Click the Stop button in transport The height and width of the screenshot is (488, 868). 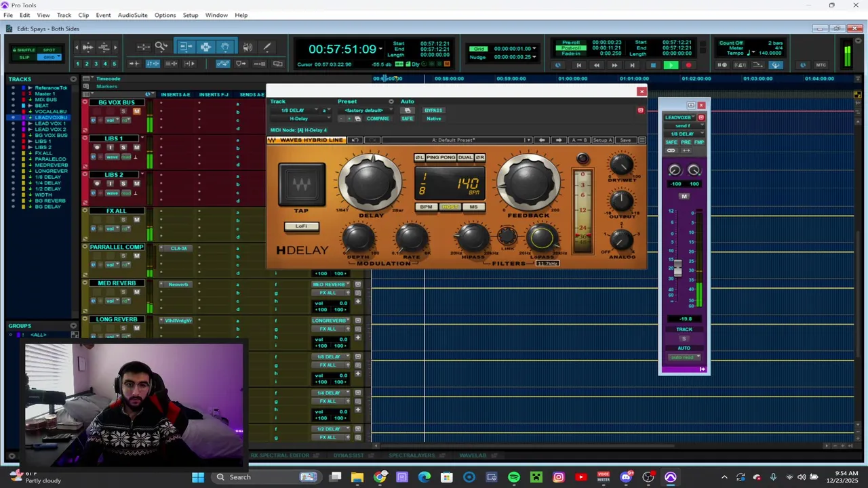pos(652,65)
